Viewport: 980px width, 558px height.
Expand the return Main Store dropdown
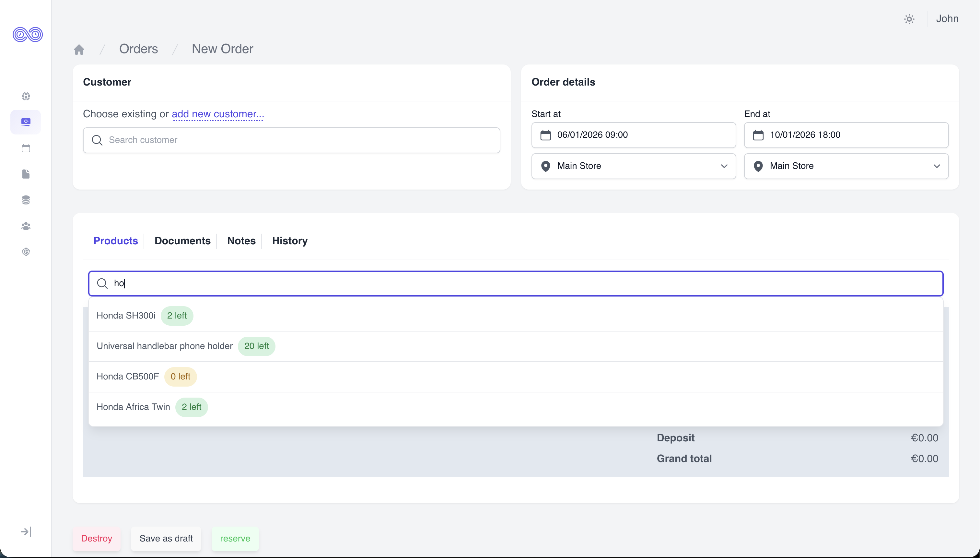point(846,166)
